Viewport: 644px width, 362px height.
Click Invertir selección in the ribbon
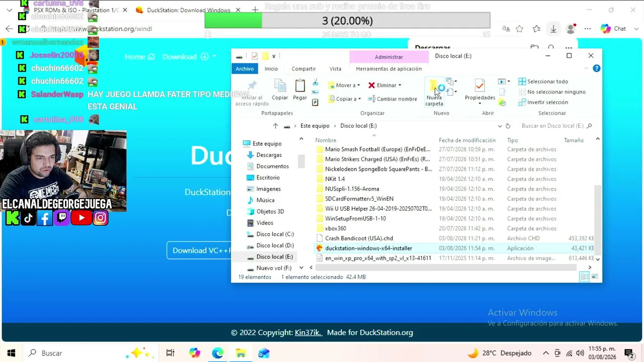pyautogui.click(x=543, y=102)
